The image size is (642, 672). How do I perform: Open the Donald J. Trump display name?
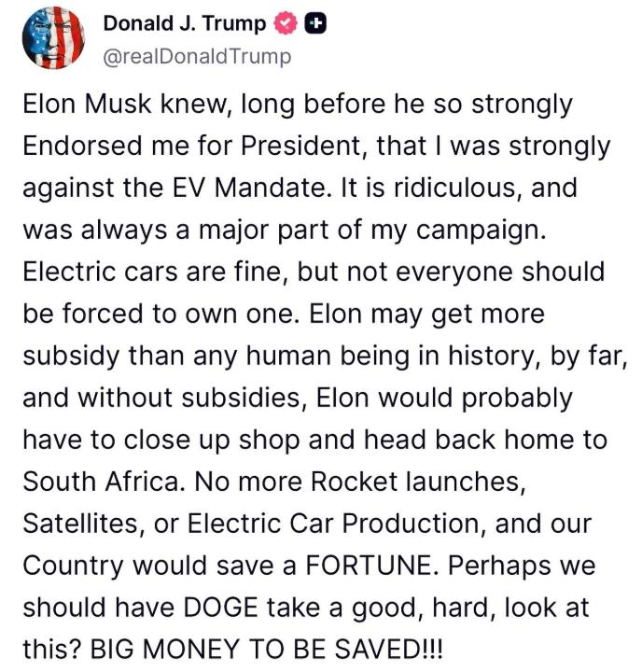185,23
